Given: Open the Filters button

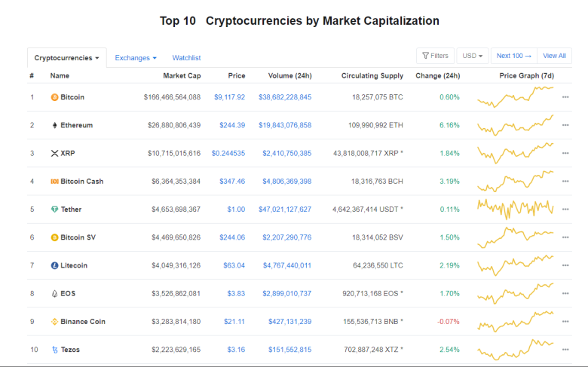Looking at the screenshot, I should click(436, 56).
